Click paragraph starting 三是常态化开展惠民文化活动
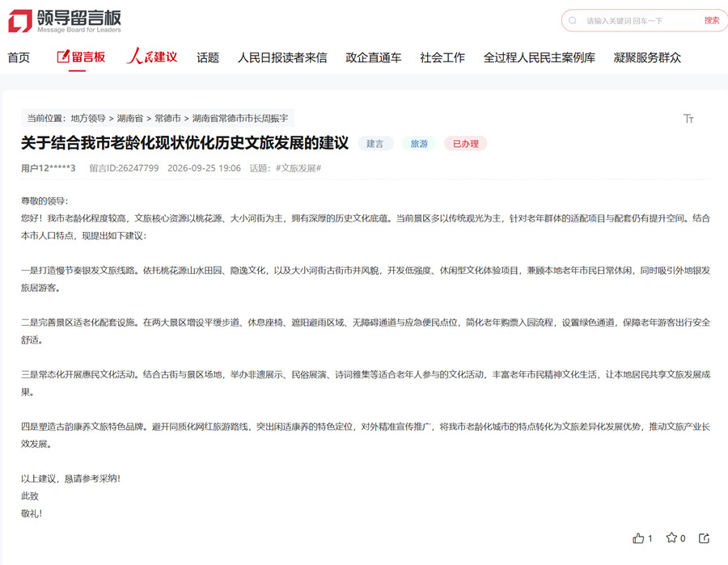 (x=366, y=383)
